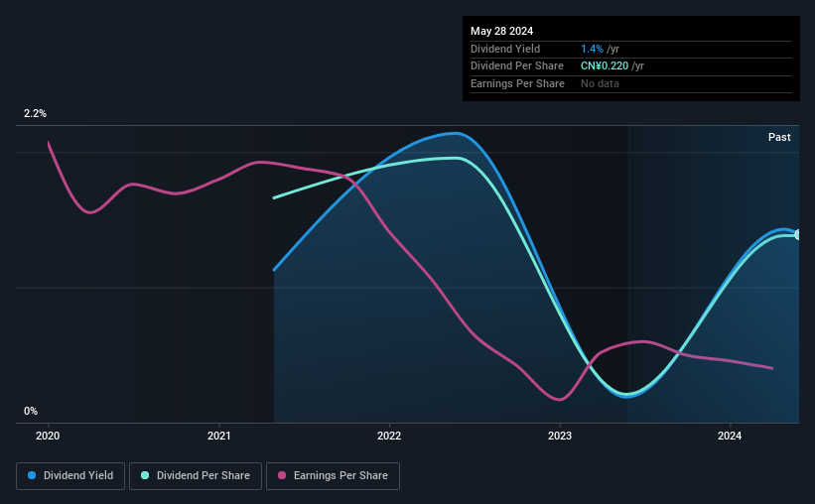The width and height of the screenshot is (815, 504).
Task: Select the 2020 x-axis label
Action: (x=48, y=436)
